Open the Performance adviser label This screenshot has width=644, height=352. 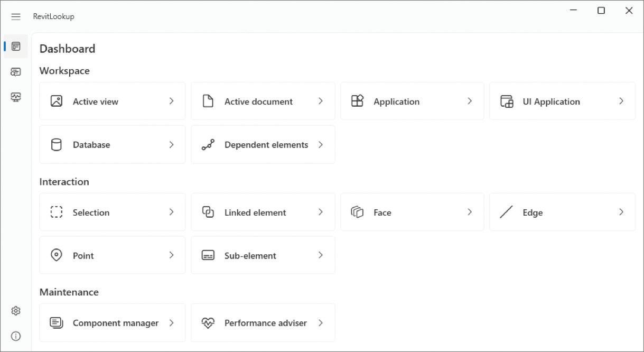pyautogui.click(x=266, y=323)
